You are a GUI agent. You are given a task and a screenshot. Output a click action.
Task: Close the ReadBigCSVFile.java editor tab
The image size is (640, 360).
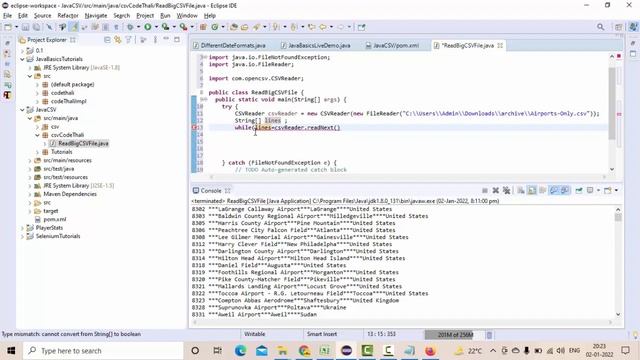click(x=500, y=45)
